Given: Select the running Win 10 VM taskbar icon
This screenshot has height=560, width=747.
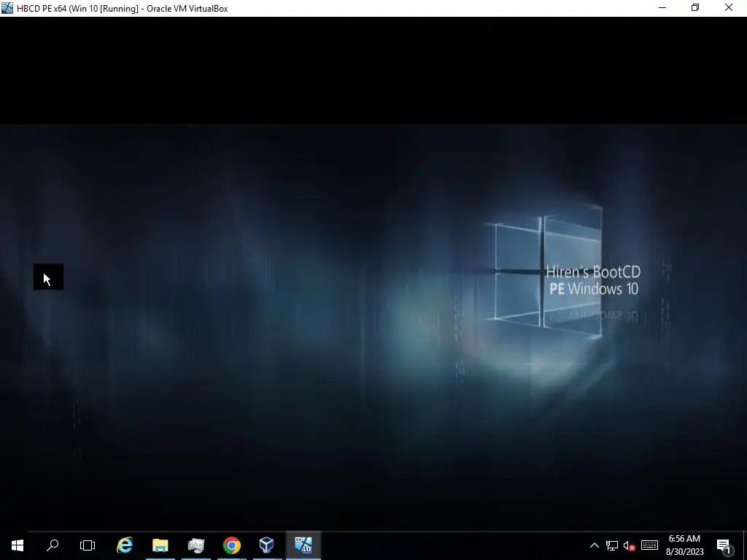Looking at the screenshot, I should [x=303, y=545].
